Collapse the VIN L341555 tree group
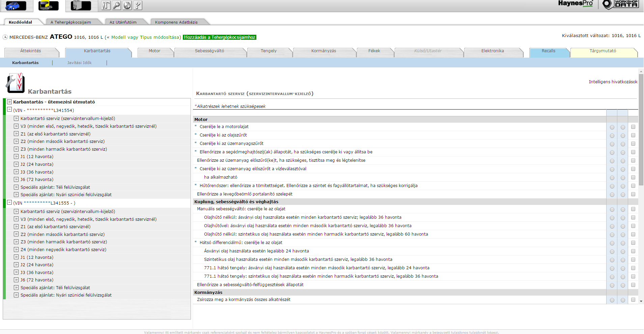This screenshot has height=334, width=644. coord(9,203)
